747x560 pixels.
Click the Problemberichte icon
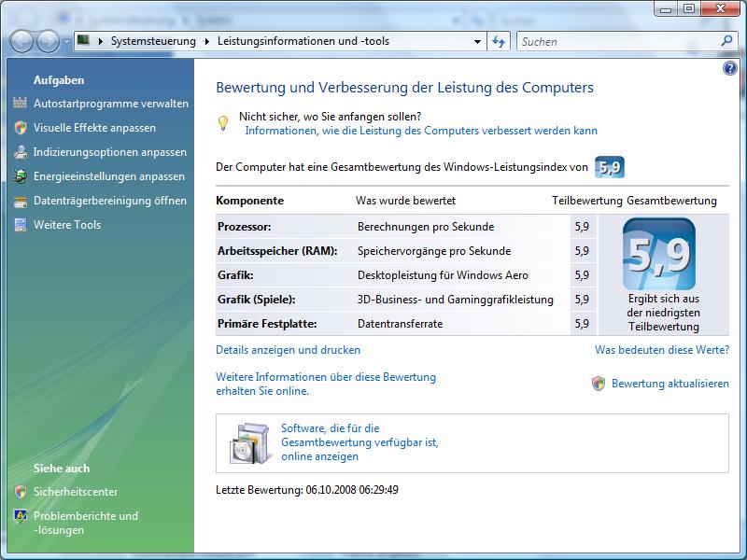(x=20, y=516)
